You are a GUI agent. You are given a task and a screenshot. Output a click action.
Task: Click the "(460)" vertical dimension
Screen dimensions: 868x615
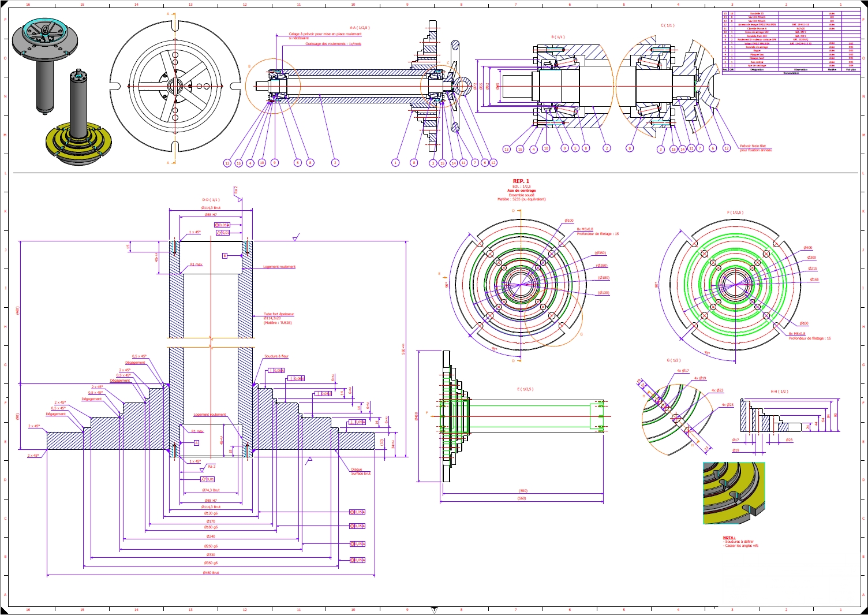pos(17,311)
